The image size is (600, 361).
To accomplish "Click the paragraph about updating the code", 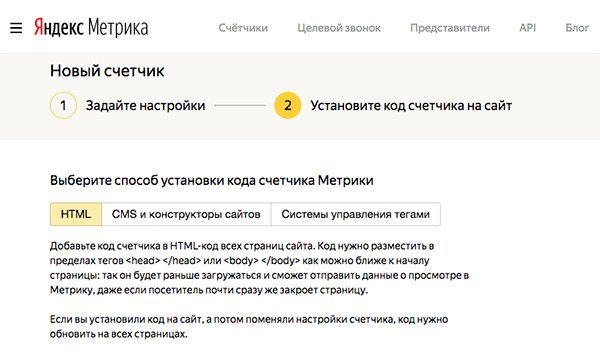I will point(249,327).
